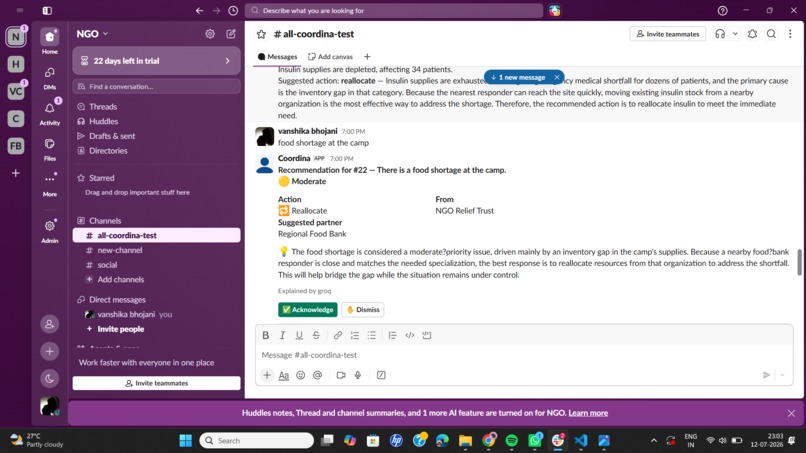Record a video clip
806x453 pixels.
341,375
